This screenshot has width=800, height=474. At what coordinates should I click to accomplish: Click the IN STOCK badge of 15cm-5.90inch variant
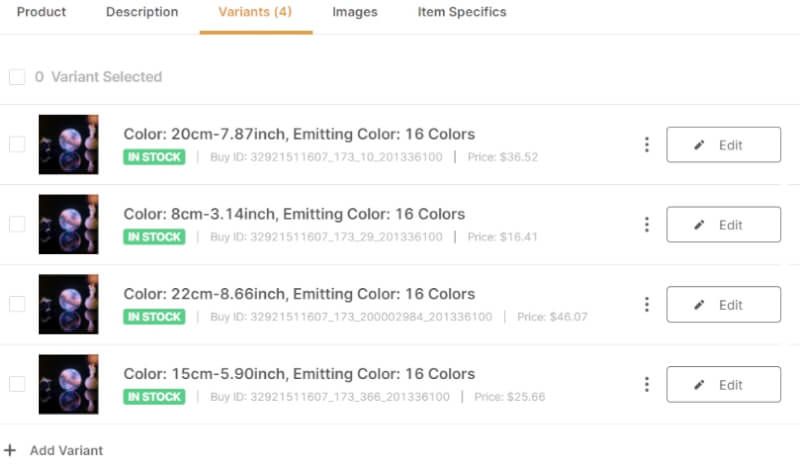(154, 396)
